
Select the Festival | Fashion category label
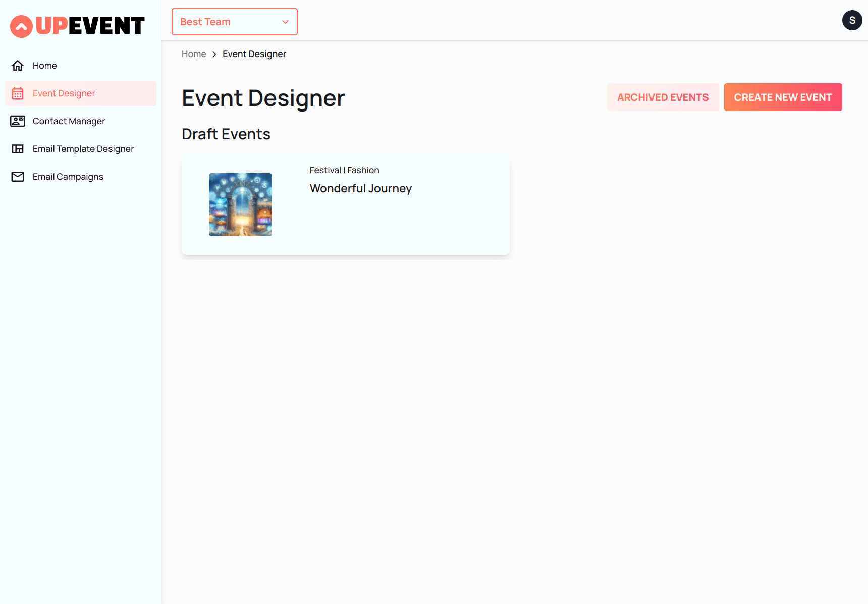(344, 170)
